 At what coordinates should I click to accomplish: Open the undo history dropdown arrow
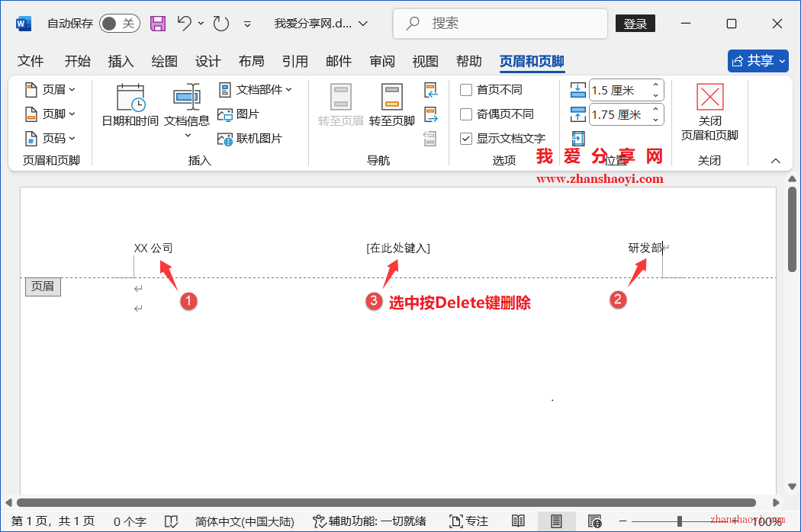(x=201, y=24)
